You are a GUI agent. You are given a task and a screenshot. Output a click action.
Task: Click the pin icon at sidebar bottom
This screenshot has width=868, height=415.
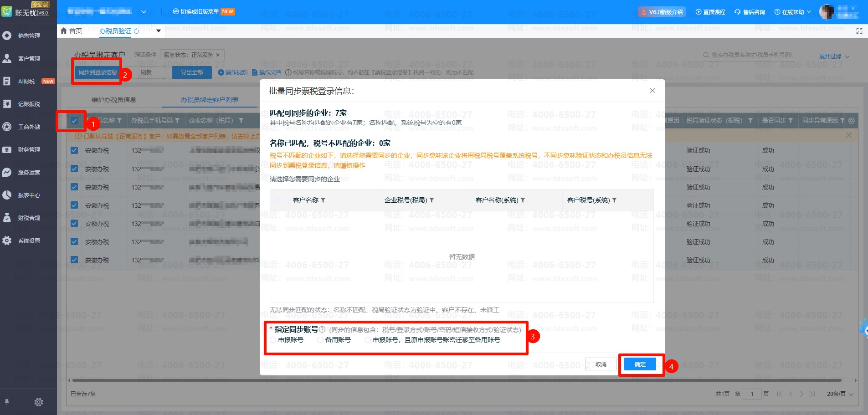click(7, 402)
